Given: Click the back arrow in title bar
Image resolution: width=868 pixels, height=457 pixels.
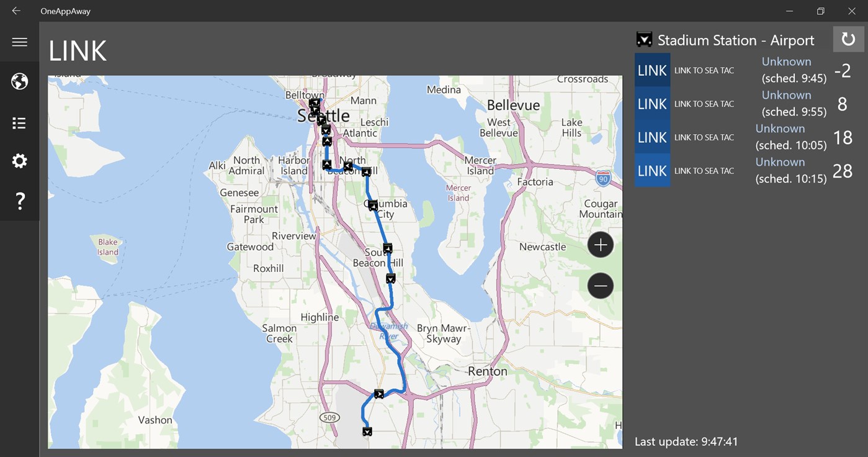Looking at the screenshot, I should [16, 11].
